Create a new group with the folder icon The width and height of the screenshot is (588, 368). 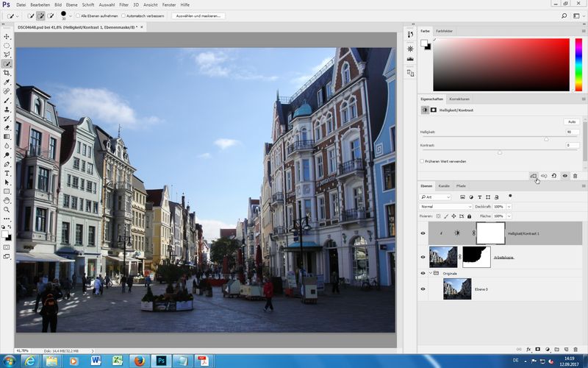pos(556,349)
